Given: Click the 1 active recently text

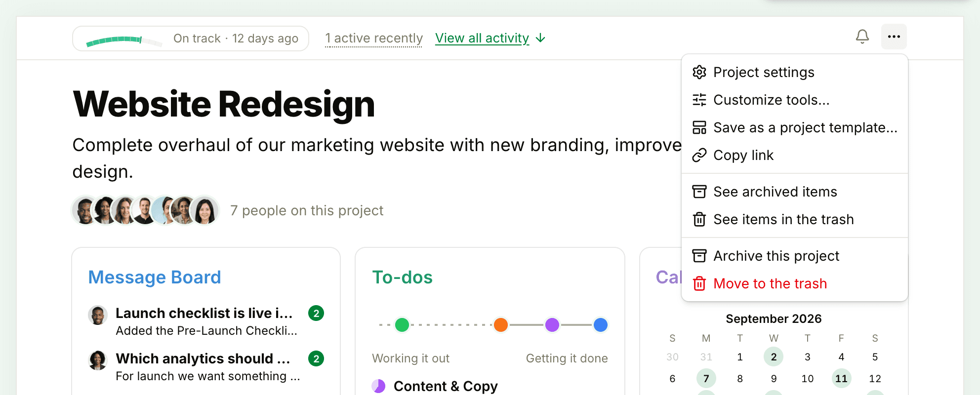Looking at the screenshot, I should pyautogui.click(x=374, y=38).
